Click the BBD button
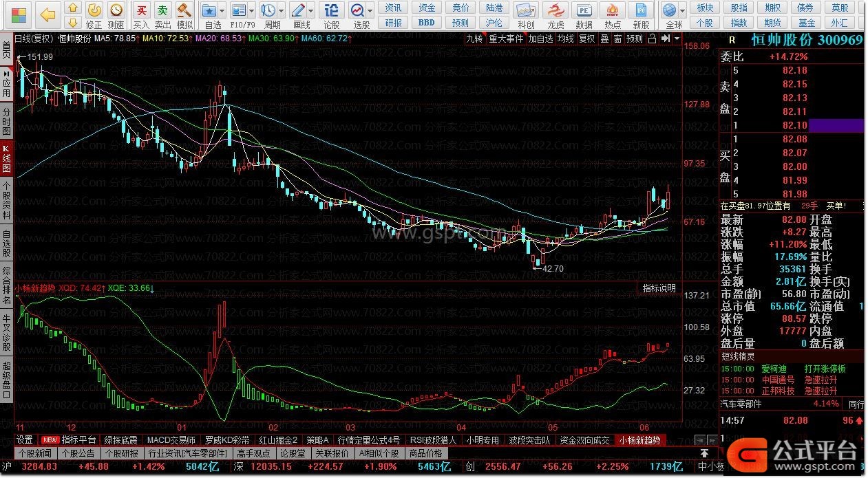This screenshot has height=478, width=868. pyautogui.click(x=427, y=23)
